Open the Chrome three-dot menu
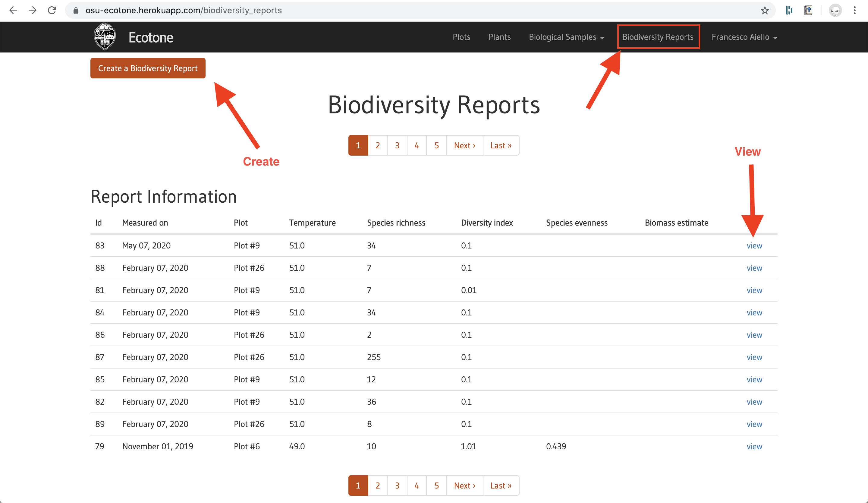The height and width of the screenshot is (503, 868). pos(854,10)
